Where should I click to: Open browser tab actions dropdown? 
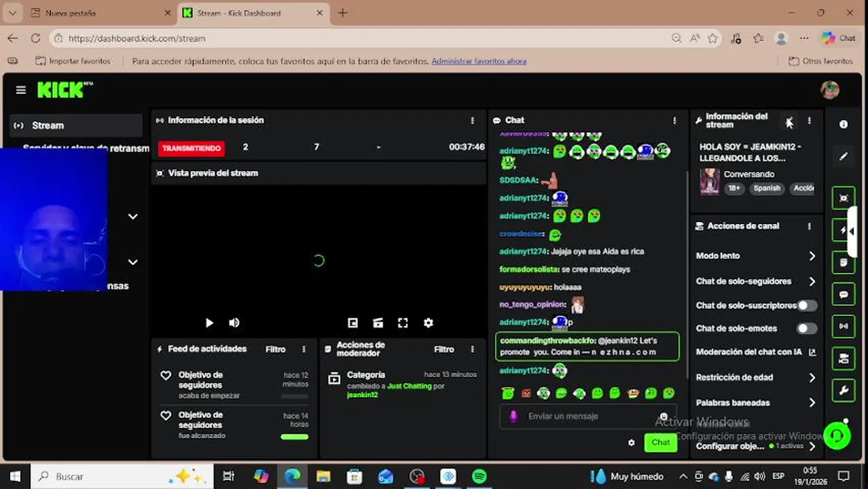pos(12,13)
